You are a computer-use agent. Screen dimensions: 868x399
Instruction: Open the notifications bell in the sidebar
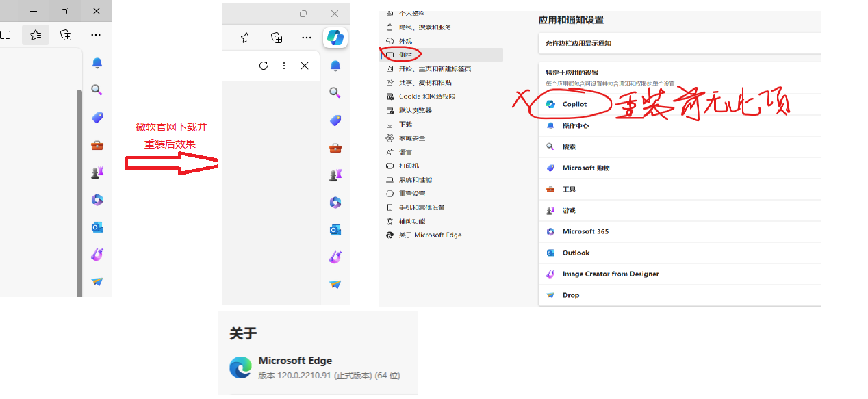coord(335,65)
